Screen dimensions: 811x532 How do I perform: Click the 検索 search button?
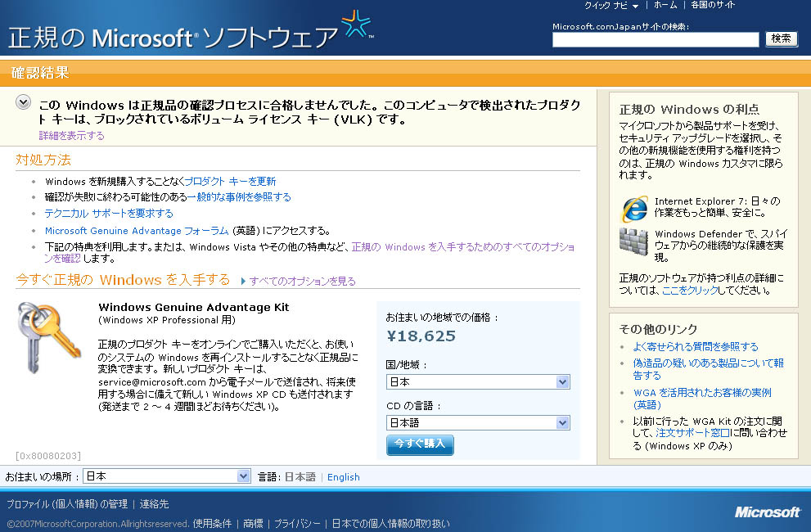point(781,38)
